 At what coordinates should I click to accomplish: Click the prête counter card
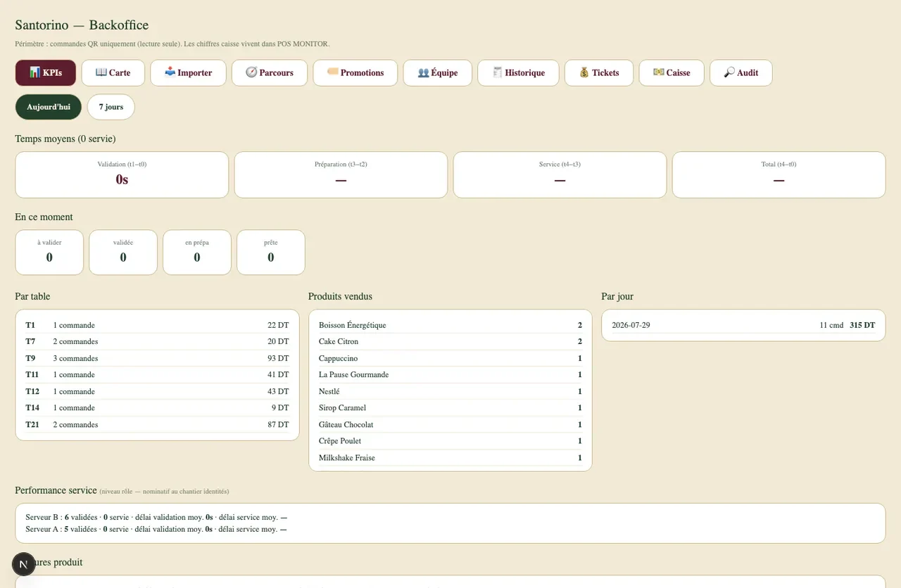pos(271,252)
